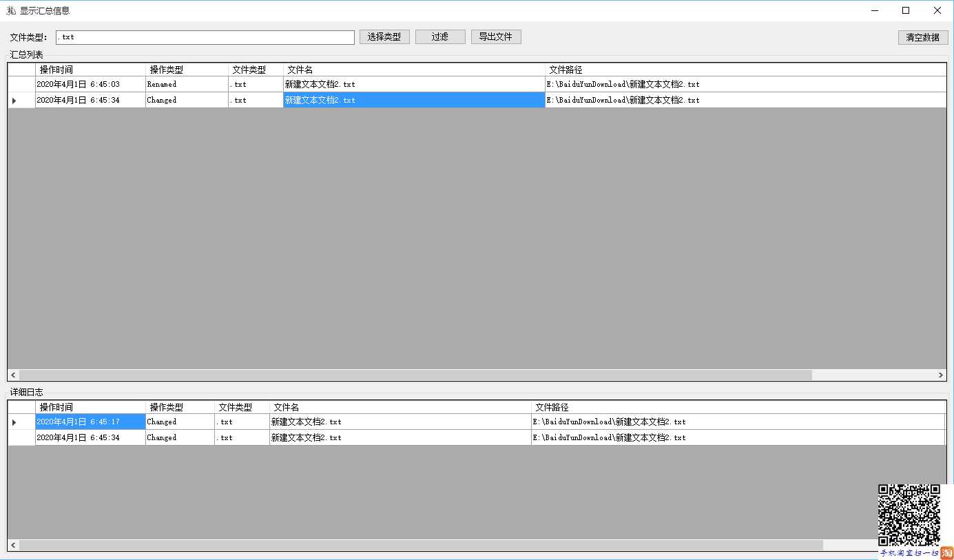Click 操作类型 header in detail log
The image size is (954, 560).
pyautogui.click(x=180, y=407)
